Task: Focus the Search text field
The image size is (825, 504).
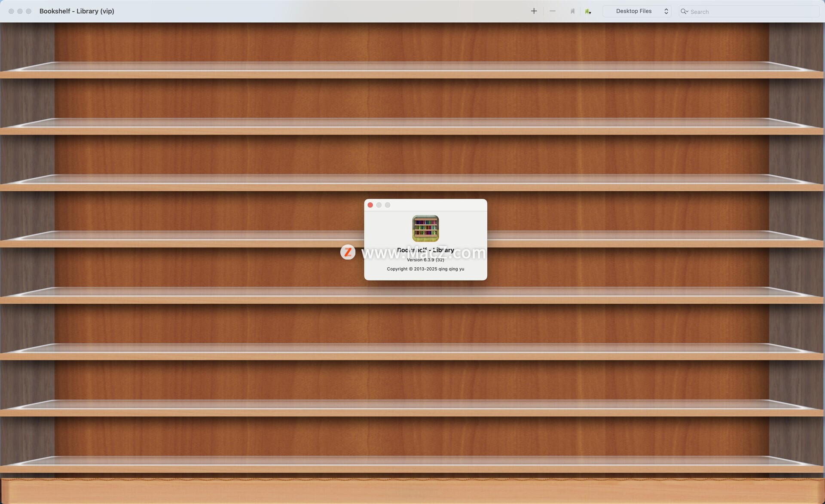Action: click(x=749, y=12)
